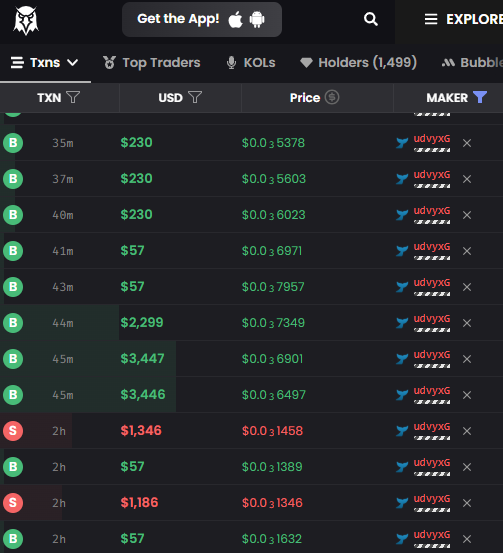Screen dimensions: 503x553
Task: Click the buy badge on 44m row
Action: point(13,323)
